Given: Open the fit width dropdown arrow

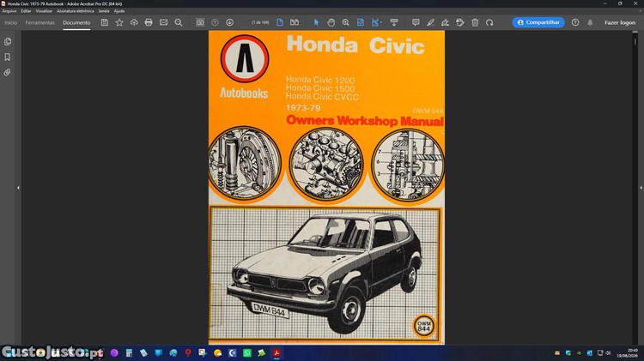Looking at the screenshot, I should pyautogui.click(x=381, y=22).
